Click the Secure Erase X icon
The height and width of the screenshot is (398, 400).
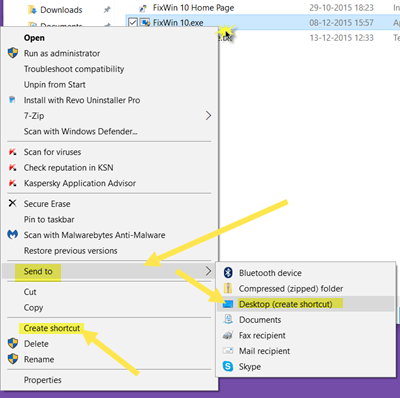point(12,203)
